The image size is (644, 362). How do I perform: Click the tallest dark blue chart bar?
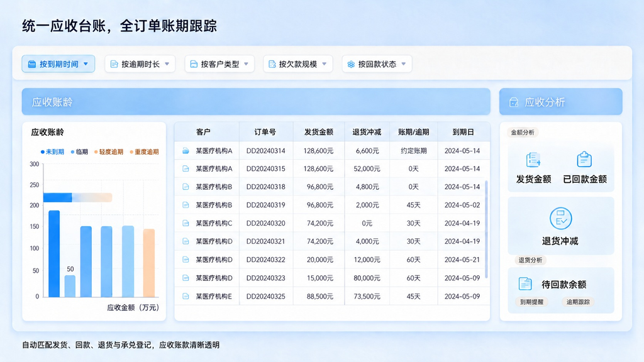pos(54,254)
